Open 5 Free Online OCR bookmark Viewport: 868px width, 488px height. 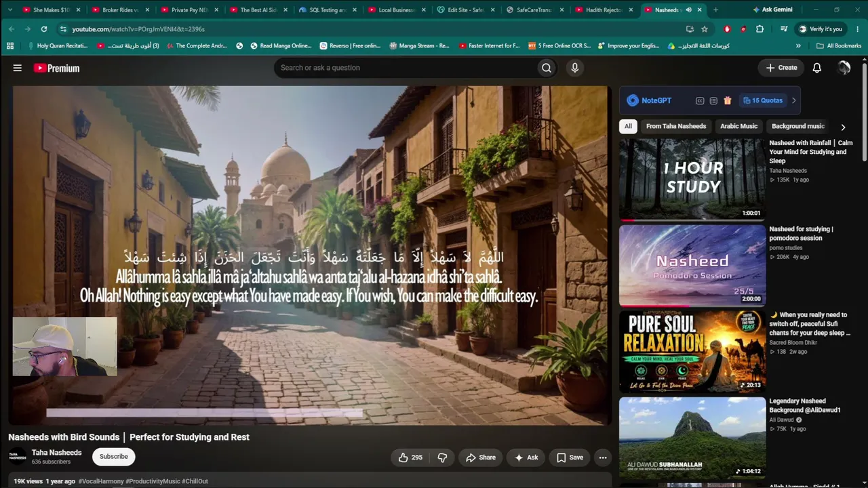click(x=559, y=46)
